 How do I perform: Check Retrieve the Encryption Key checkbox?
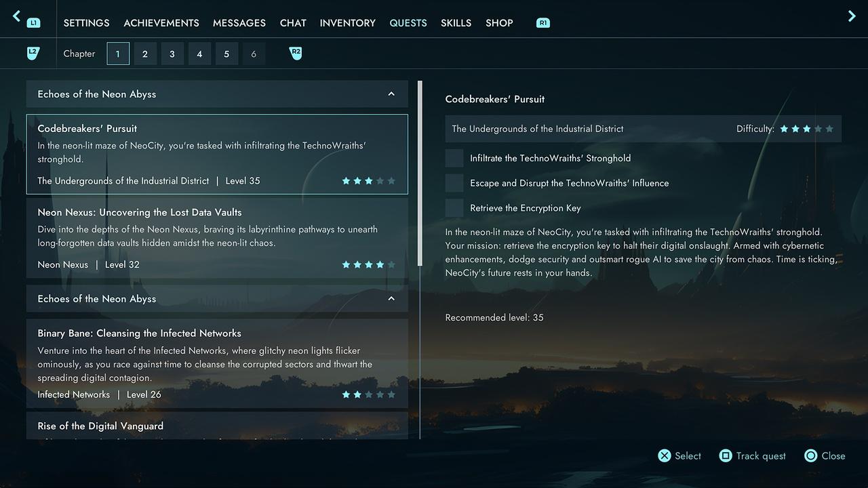coord(454,208)
